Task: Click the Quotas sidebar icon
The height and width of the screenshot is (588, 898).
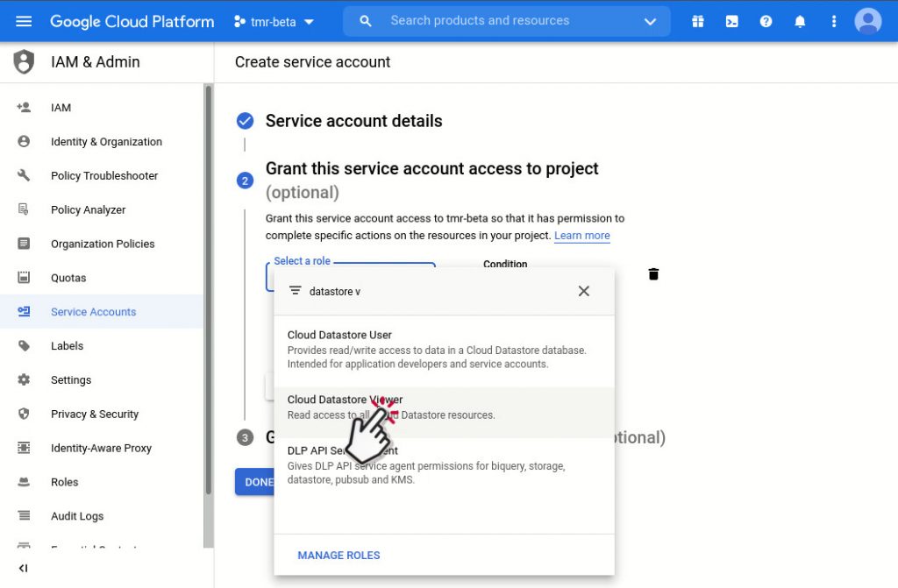Action: [24, 278]
